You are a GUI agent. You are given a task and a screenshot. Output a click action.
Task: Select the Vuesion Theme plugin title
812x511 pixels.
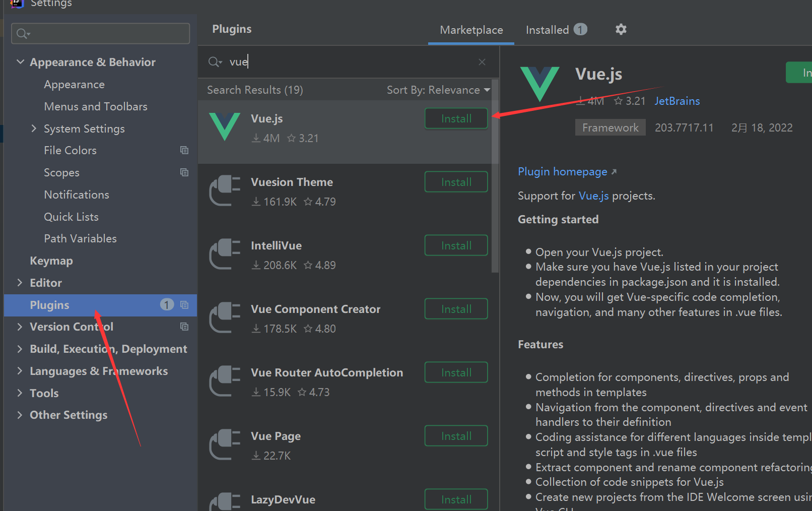(x=292, y=182)
